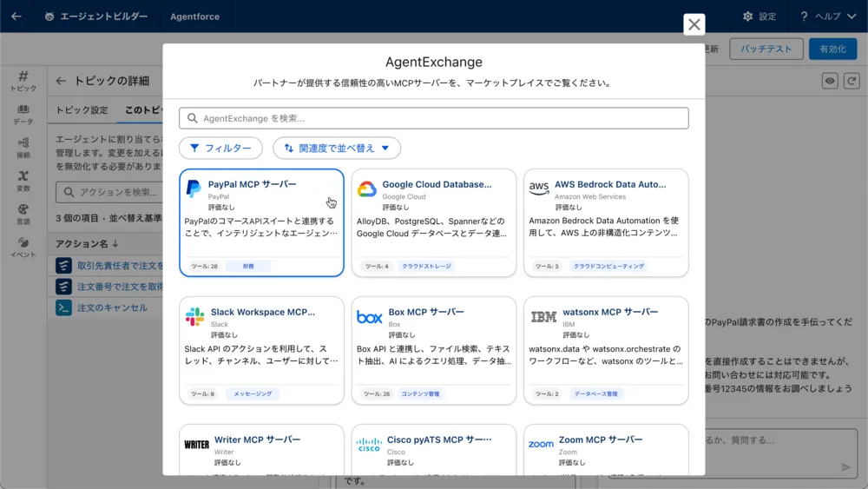Viewport: 868px width, 489px height.
Task: Open Topics in the left sidebar
Action: coord(23,81)
